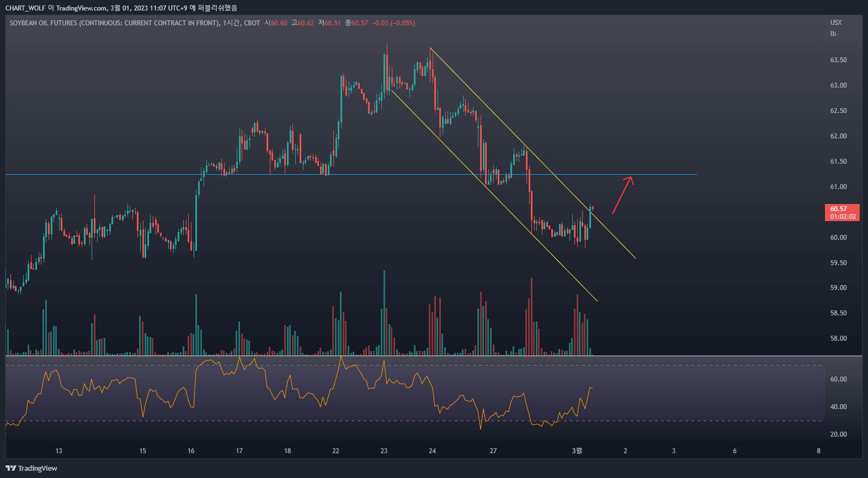The image size is (868, 478).
Task: Click price axis label 58.50
Action: (x=838, y=313)
